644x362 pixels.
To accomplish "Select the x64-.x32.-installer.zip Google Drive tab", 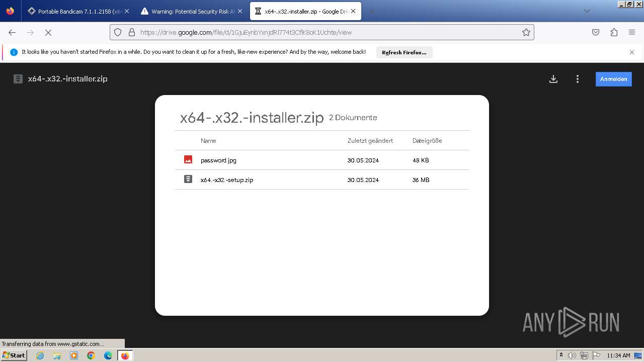I will (305, 11).
